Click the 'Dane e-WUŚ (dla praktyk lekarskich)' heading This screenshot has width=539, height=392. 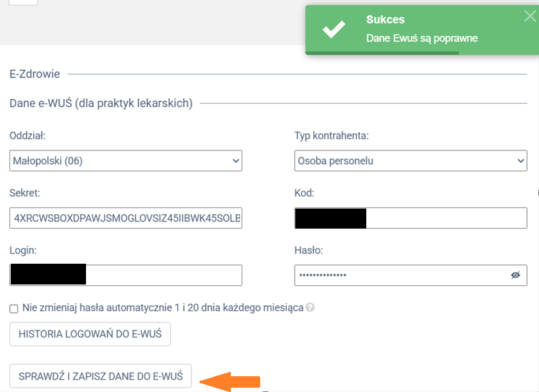point(101,103)
